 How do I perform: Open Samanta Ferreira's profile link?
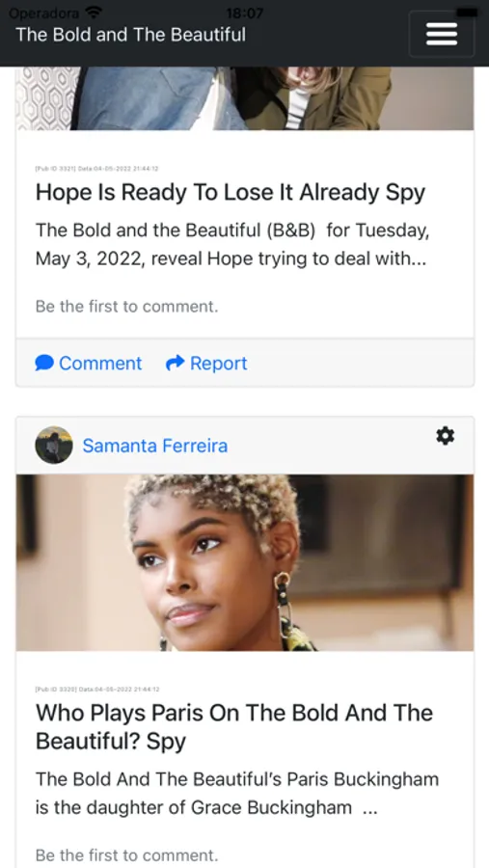coord(155,446)
